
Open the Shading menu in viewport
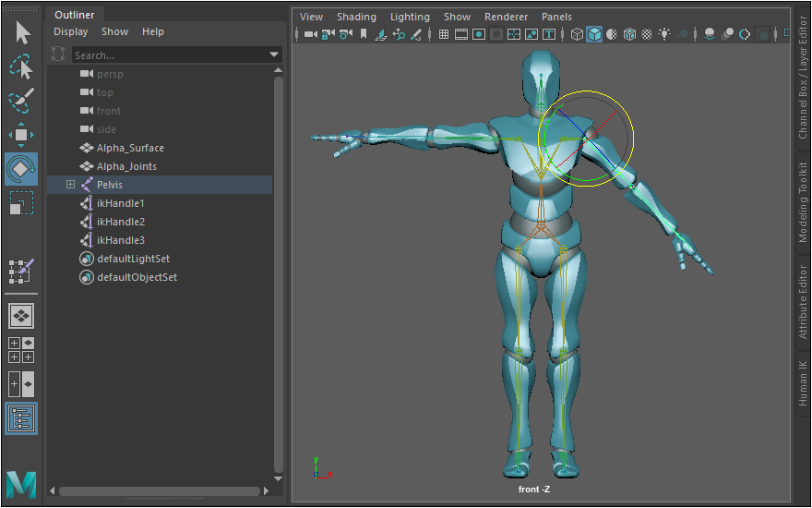coord(356,17)
